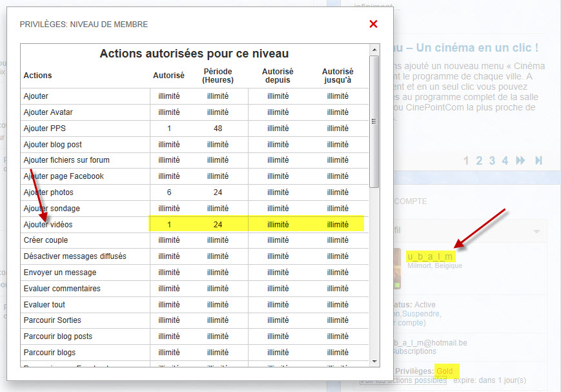Click the 'Autorisé' column header
This screenshot has height=392, width=561.
coord(168,76)
